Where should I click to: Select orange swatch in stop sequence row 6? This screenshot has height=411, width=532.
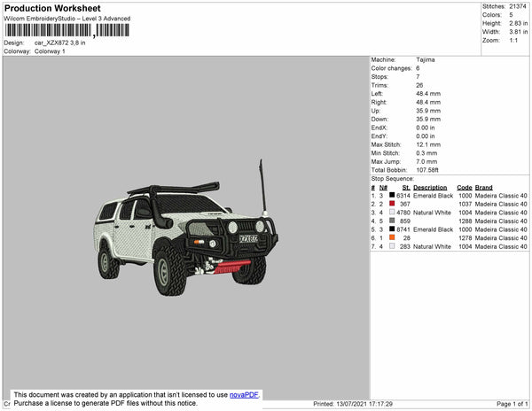(392, 237)
